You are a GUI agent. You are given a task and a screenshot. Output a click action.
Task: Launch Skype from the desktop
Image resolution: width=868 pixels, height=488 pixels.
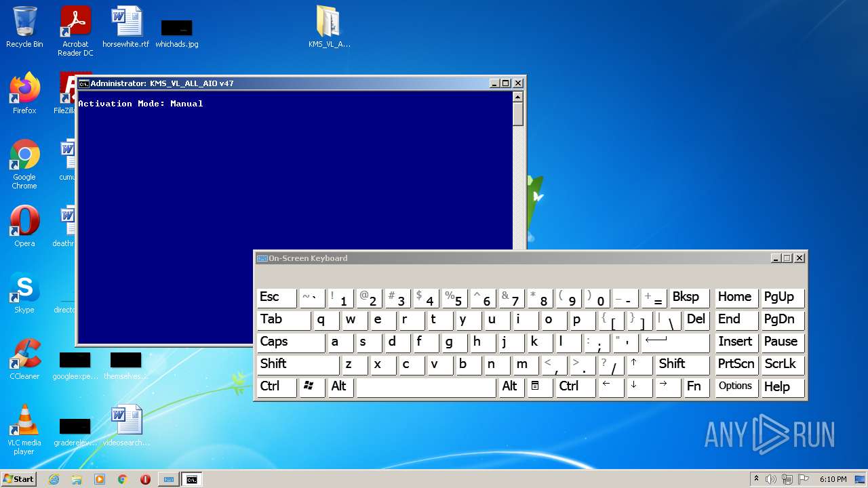(x=24, y=293)
